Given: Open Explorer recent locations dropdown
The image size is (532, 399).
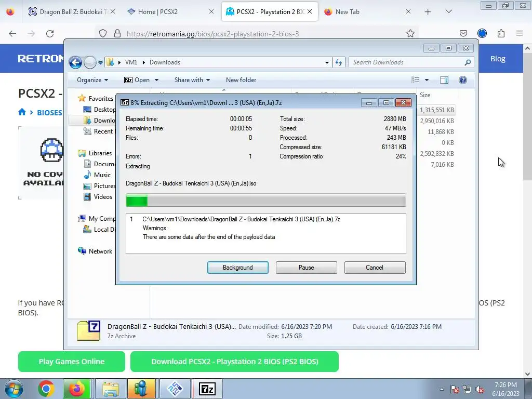Looking at the screenshot, I should tap(100, 63).
